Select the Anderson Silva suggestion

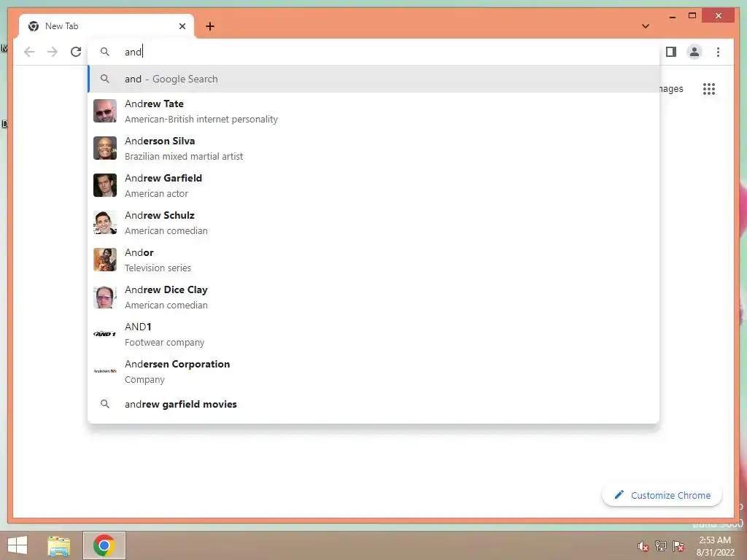point(374,148)
